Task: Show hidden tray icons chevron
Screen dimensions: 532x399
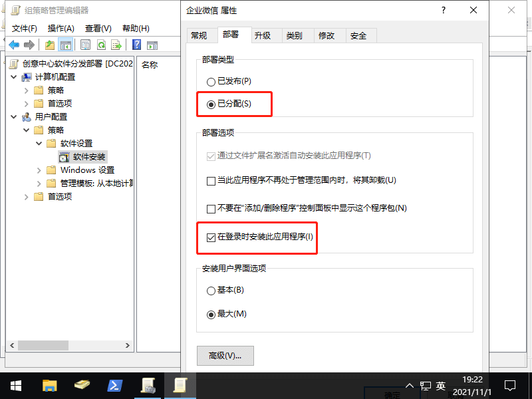Action: pyautogui.click(x=410, y=386)
